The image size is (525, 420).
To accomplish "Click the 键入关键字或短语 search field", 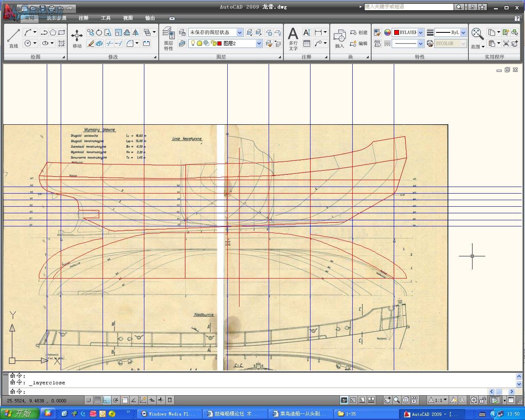I will pos(409,7).
